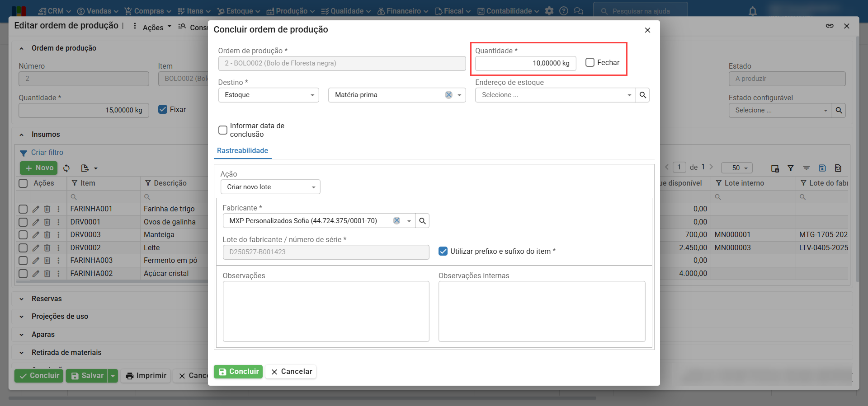Click the Imprimir button
868x406 pixels.
pos(146,376)
